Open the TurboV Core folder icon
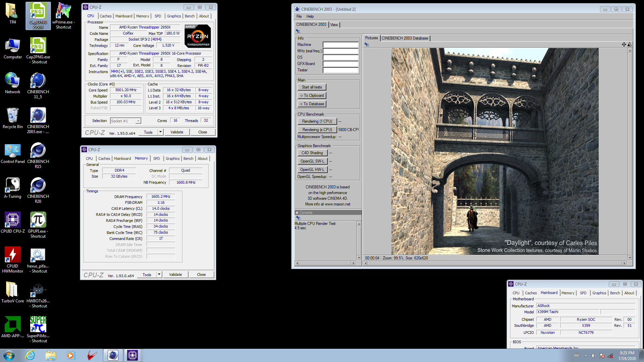 12,293
